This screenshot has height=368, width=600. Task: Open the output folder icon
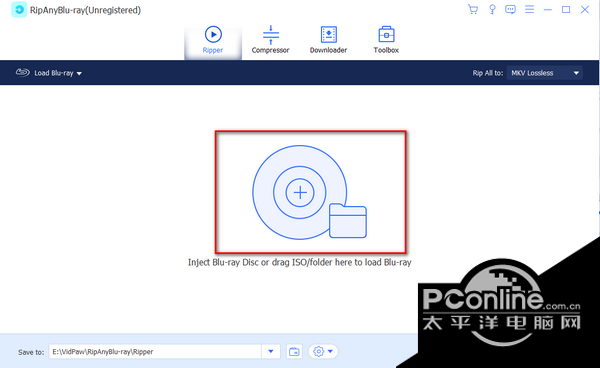click(294, 352)
